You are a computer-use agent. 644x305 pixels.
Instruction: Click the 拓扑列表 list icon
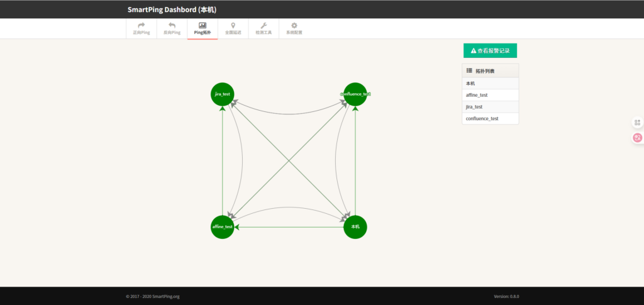[x=469, y=70]
